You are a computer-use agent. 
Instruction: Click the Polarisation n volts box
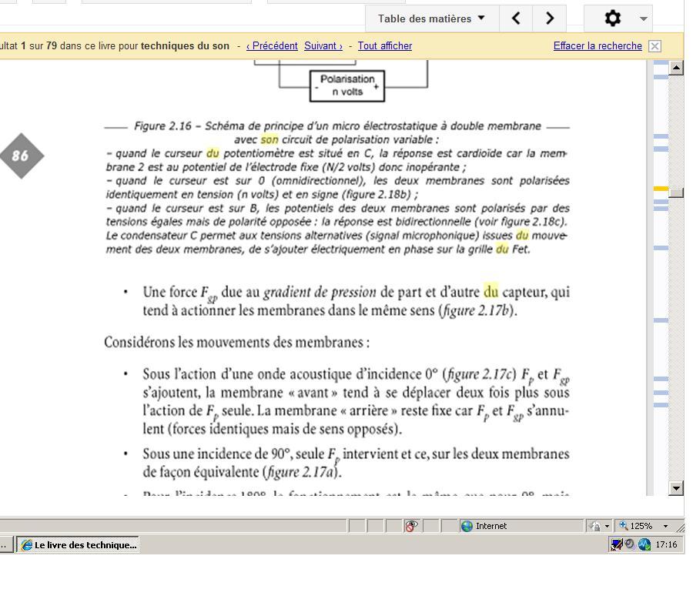pos(347,85)
